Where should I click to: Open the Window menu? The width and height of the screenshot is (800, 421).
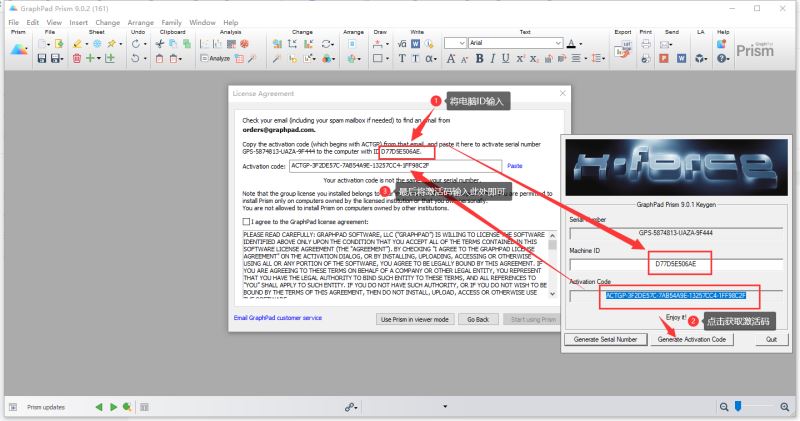[x=202, y=22]
